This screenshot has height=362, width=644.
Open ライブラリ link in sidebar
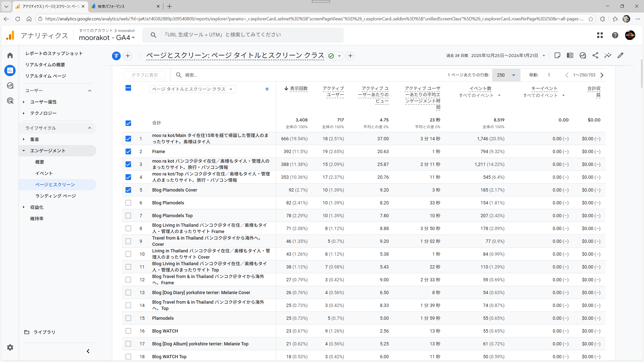click(x=44, y=332)
